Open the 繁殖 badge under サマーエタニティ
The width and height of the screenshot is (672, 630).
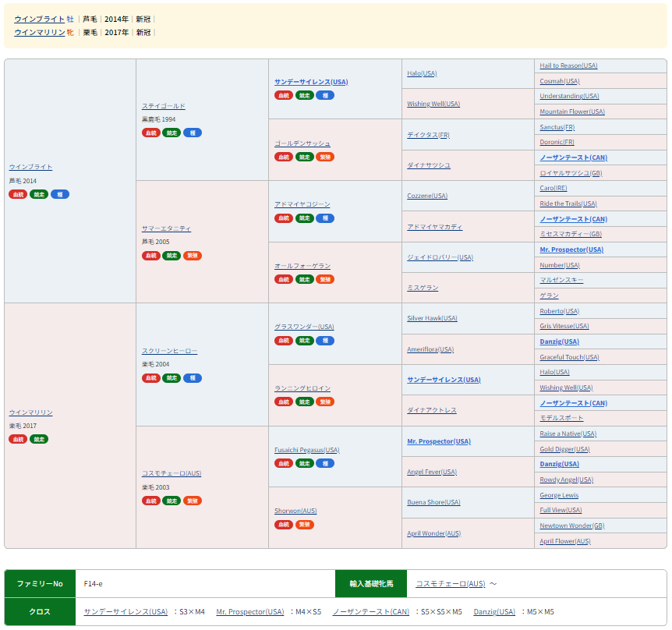coord(193,256)
